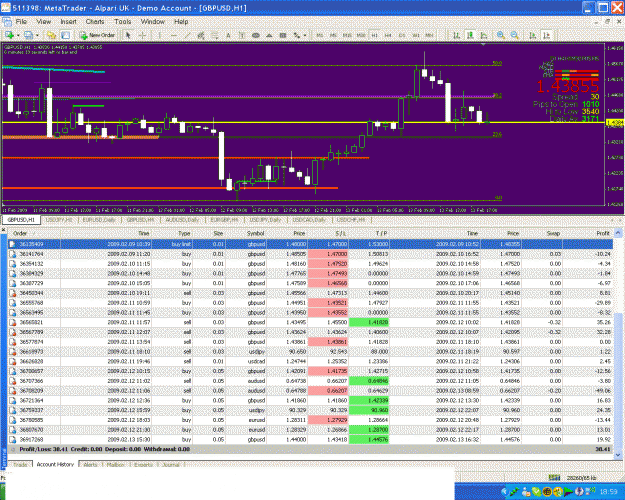Image resolution: width=625 pixels, height=500 pixels.
Task: Switch to the GBPUSD,H1 chart tab
Action: pyautogui.click(x=21, y=220)
